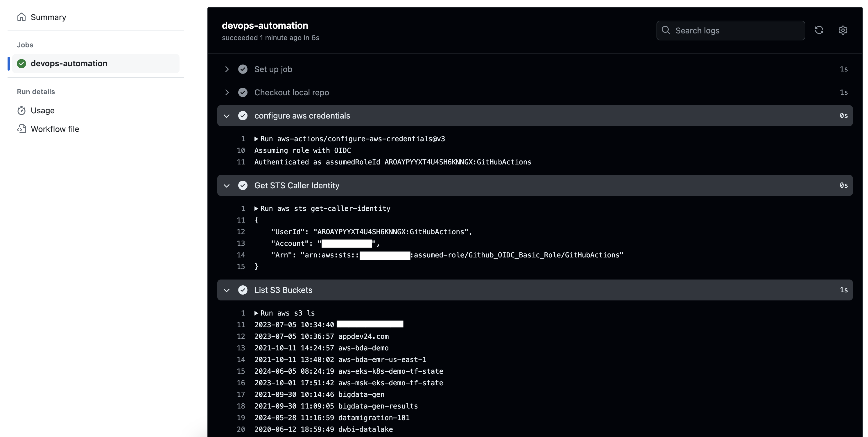The image size is (868, 437).
Task: Click the Summary home icon
Action: pyautogui.click(x=21, y=17)
